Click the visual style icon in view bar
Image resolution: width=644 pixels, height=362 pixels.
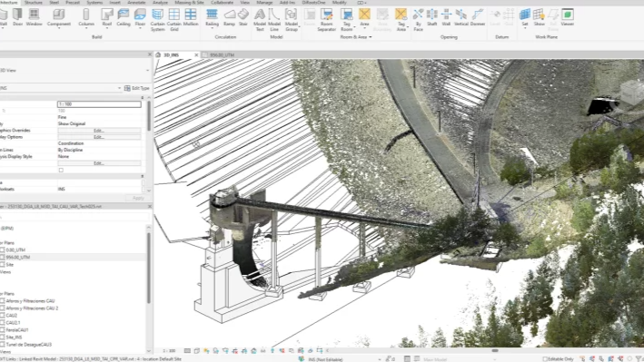click(197, 351)
